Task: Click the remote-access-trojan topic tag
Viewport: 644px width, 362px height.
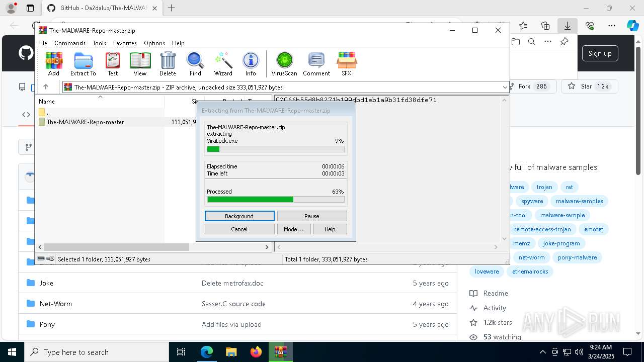Action: (x=542, y=229)
